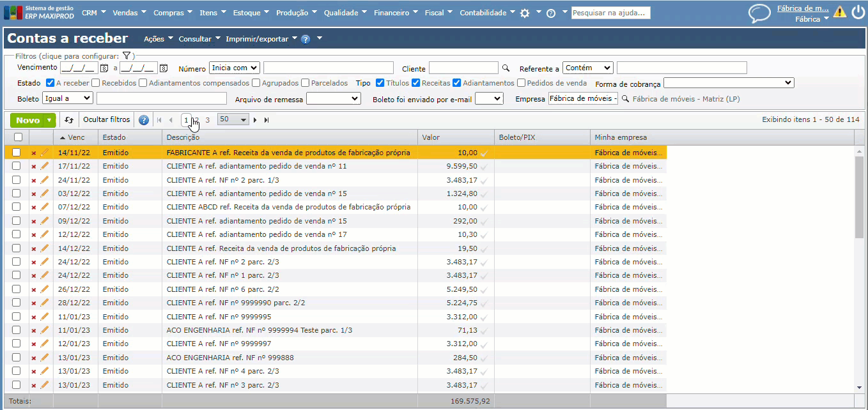This screenshot has width=868, height=410.
Task: Click the filter funnel configure icon
Action: click(x=127, y=56)
